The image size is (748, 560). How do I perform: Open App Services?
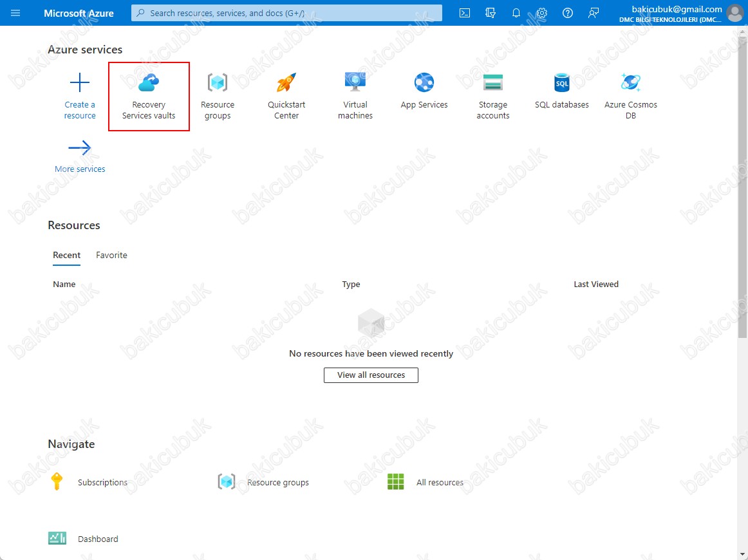(x=424, y=91)
